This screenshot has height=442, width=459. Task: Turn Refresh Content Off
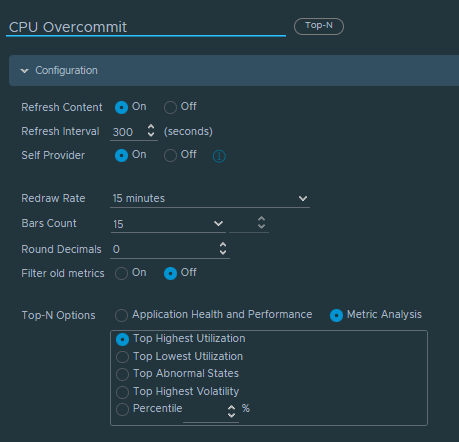tap(170, 107)
